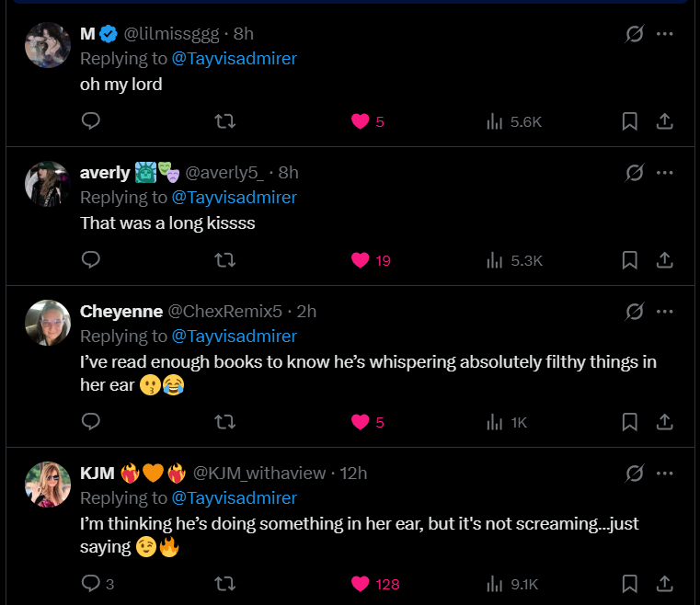The width and height of the screenshot is (700, 605).
Task: Open the 8h timestamp on averly's tweet
Action: pyautogui.click(x=289, y=173)
